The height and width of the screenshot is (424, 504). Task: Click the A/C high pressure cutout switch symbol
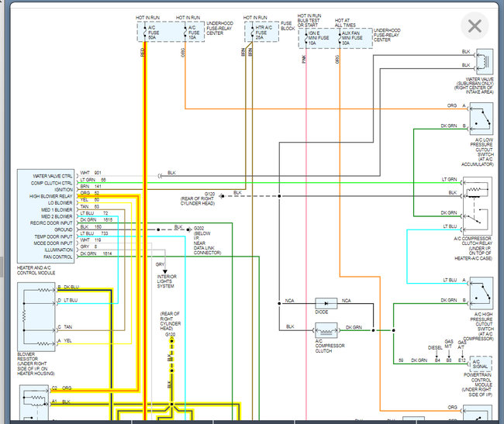(x=482, y=293)
